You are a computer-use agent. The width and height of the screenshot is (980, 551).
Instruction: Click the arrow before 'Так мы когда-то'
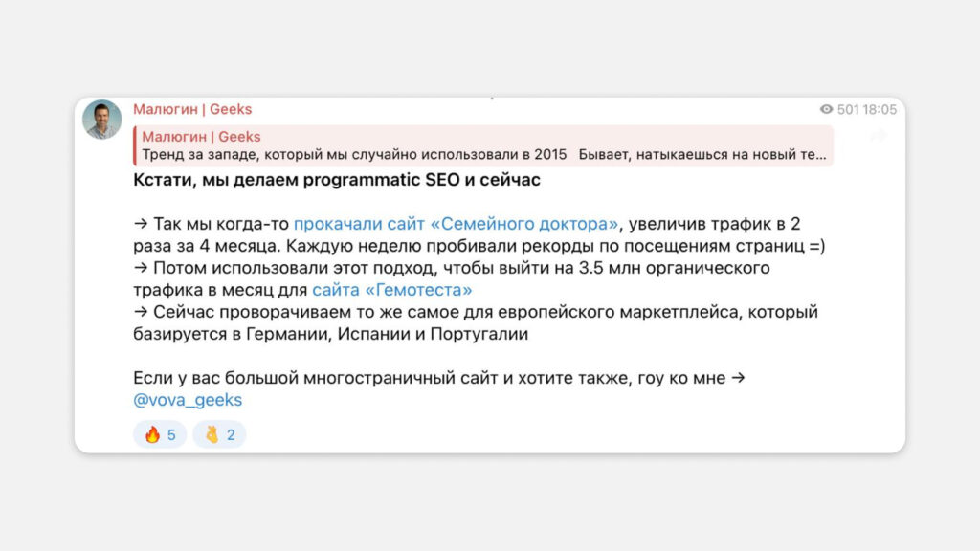pos(141,224)
